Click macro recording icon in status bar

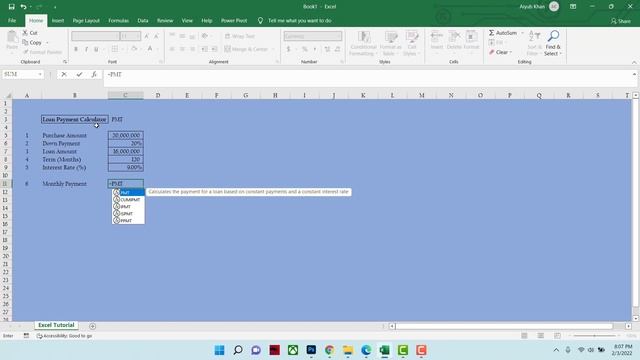click(x=26, y=336)
